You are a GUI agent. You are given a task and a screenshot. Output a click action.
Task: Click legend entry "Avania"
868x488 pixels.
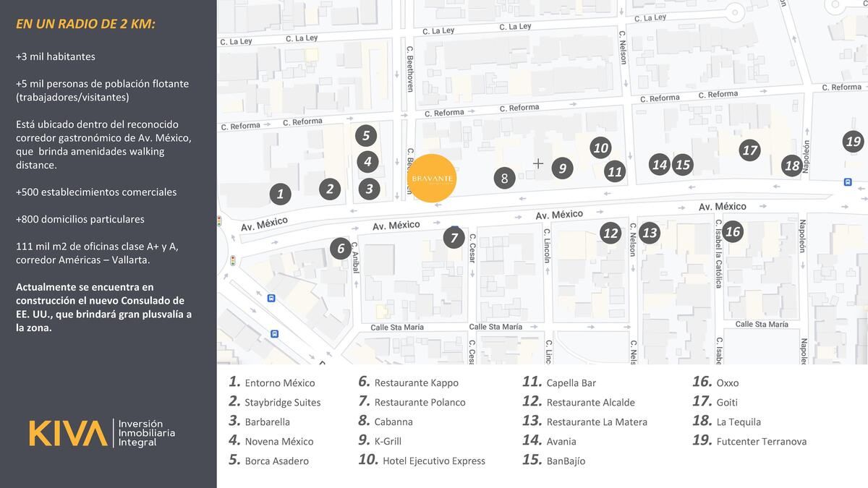[550, 441]
